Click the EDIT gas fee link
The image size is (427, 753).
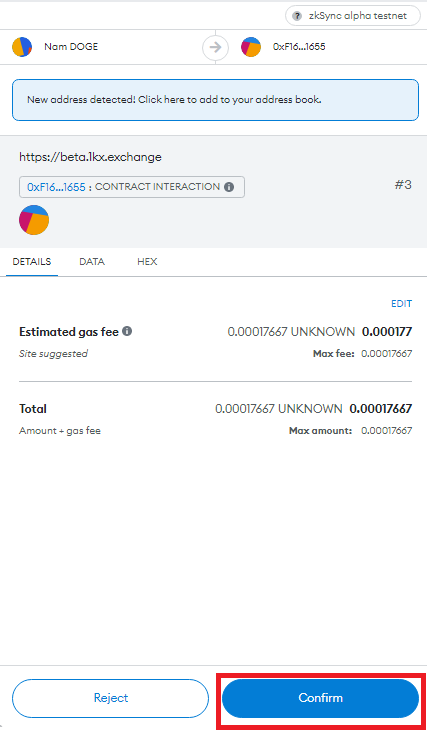(402, 304)
